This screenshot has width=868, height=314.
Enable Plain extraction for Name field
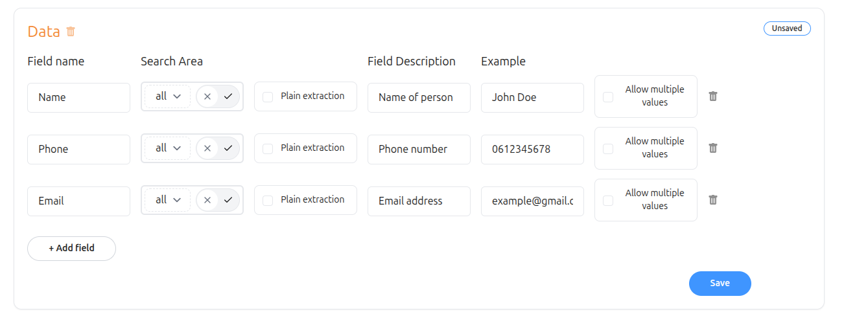coord(268,97)
